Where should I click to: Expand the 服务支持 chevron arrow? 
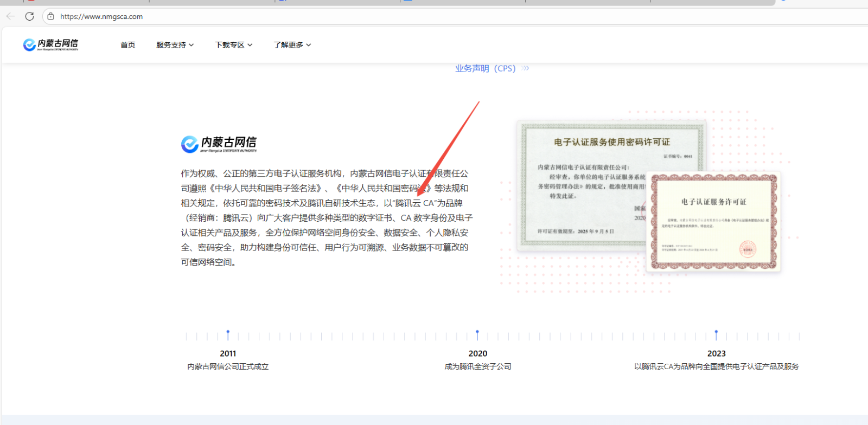(191, 45)
